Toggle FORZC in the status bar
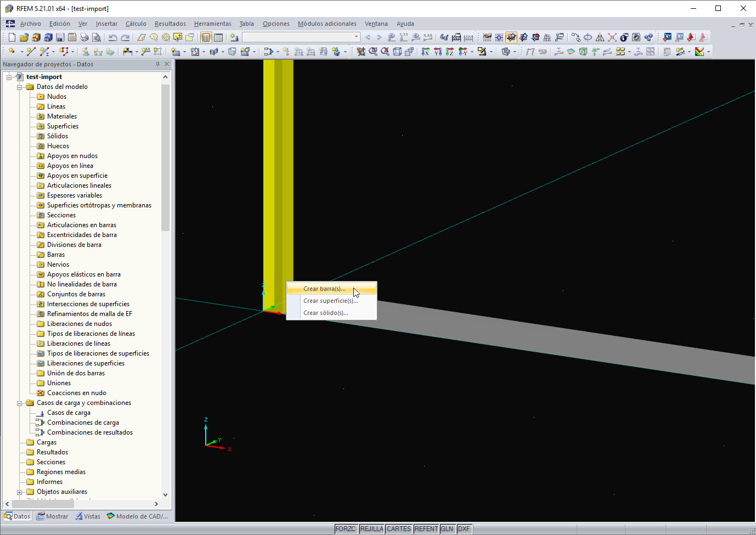Screen dimensions: 756x535 pos(346,529)
